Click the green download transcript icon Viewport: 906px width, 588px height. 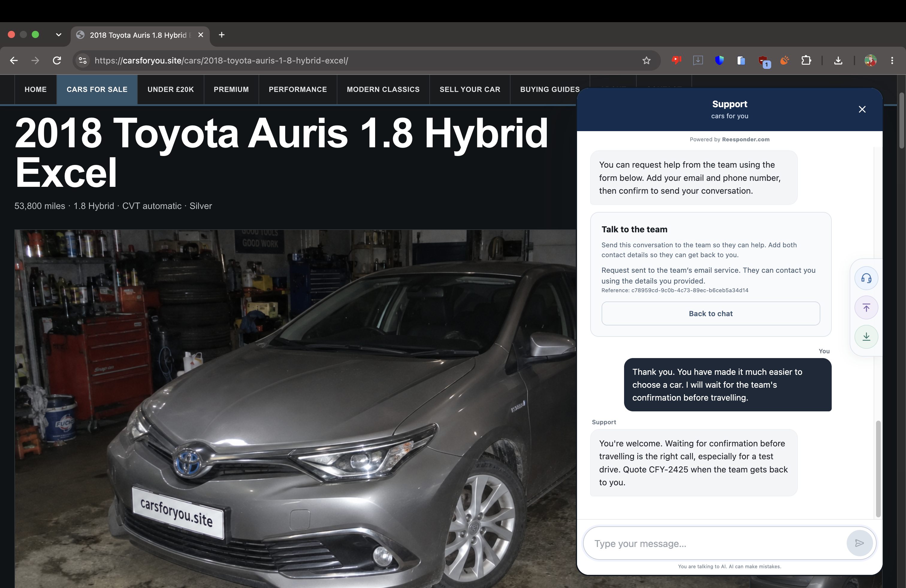coord(866,337)
